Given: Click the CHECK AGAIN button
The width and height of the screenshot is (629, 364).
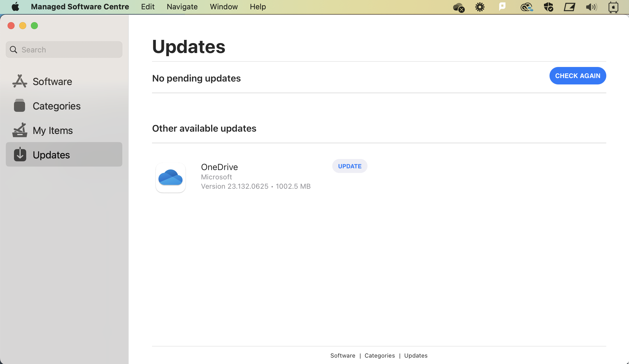Looking at the screenshot, I should (x=578, y=76).
